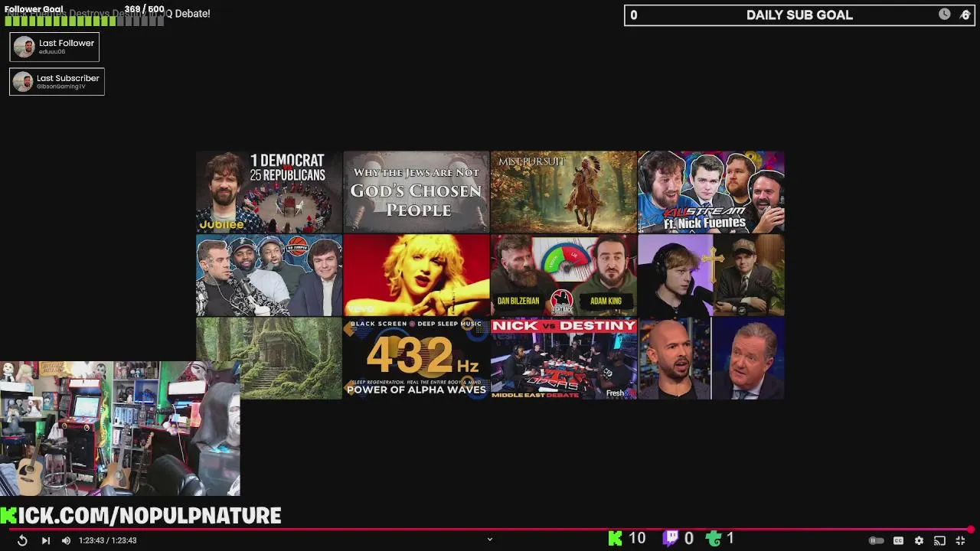
Task: Open the red blonde singer music video
Action: [x=416, y=275]
